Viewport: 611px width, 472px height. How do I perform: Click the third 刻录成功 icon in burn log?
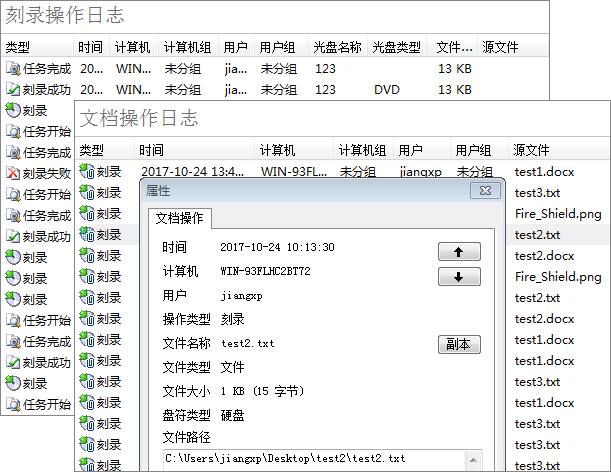(x=13, y=363)
